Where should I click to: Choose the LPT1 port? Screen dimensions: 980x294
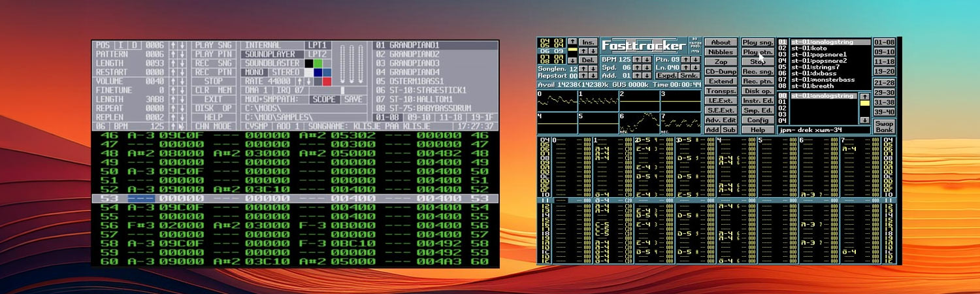(318, 45)
